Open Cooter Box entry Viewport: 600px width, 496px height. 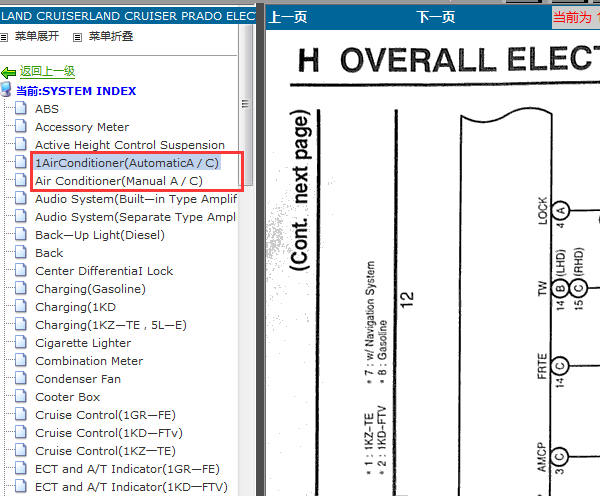[68, 397]
